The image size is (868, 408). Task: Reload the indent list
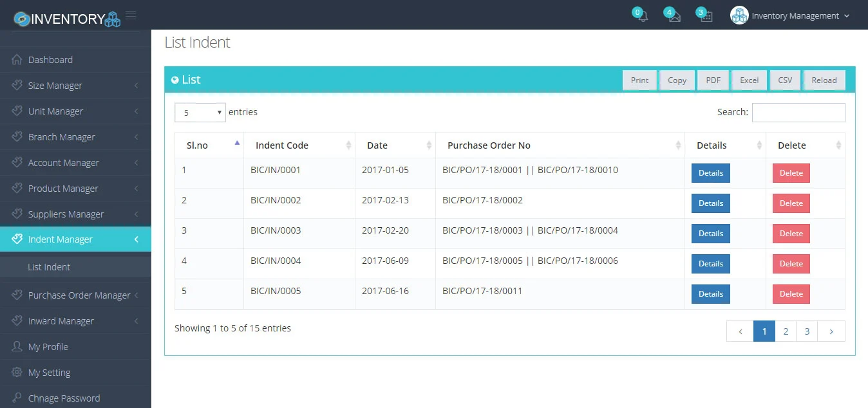tap(824, 80)
